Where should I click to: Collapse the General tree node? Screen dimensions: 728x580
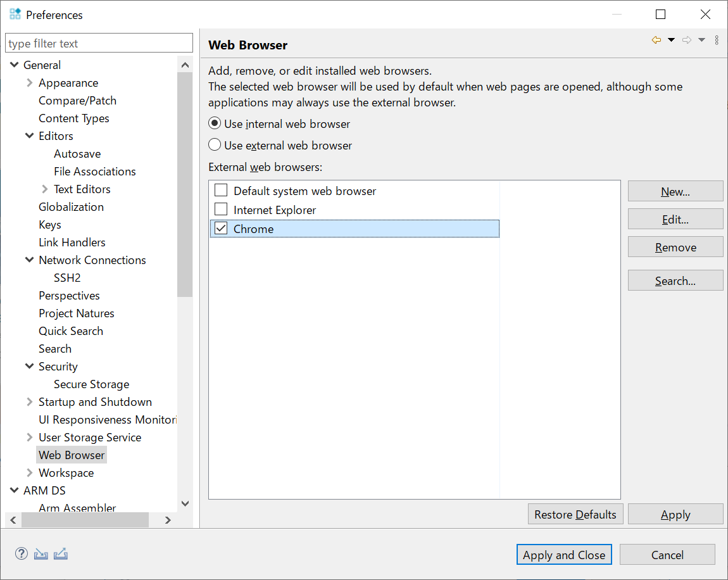coord(15,65)
